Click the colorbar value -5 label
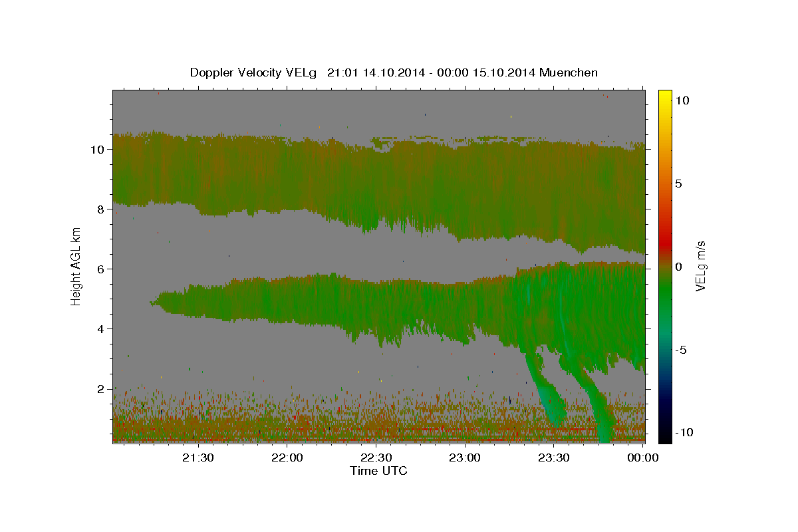 click(x=681, y=350)
